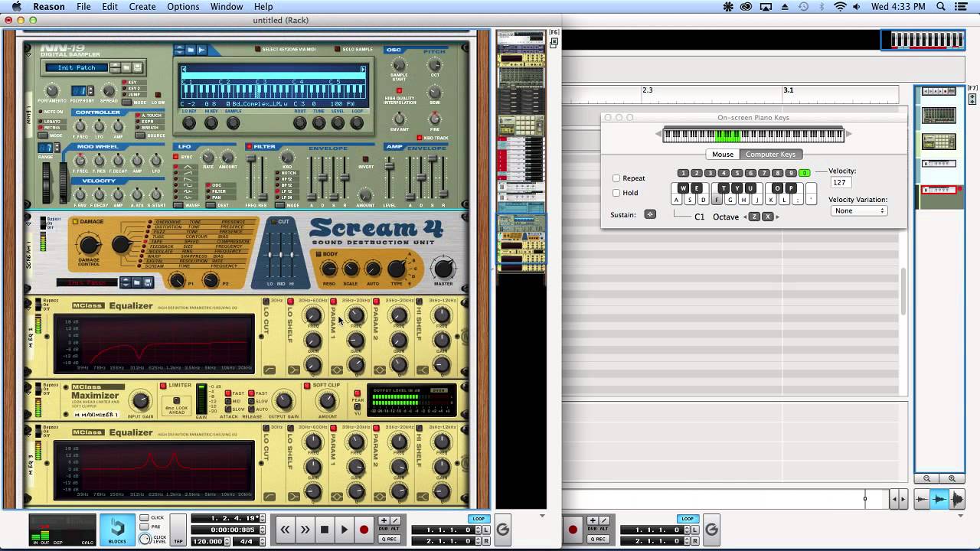
Task: Arm the red Record button in rack transport
Action: click(364, 530)
